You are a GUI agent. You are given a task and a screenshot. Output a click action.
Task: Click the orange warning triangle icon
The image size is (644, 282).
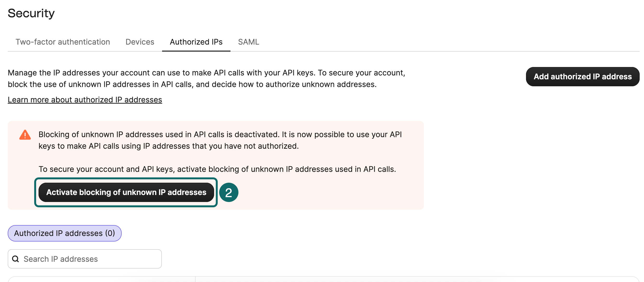coord(25,135)
